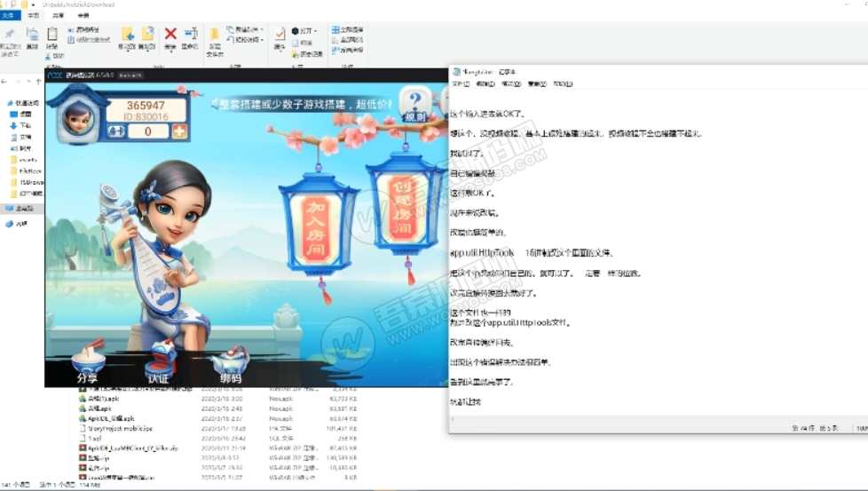868x491 pixels.
Task: Open Notepad Help menu (帮助)
Action: pyautogui.click(x=563, y=84)
